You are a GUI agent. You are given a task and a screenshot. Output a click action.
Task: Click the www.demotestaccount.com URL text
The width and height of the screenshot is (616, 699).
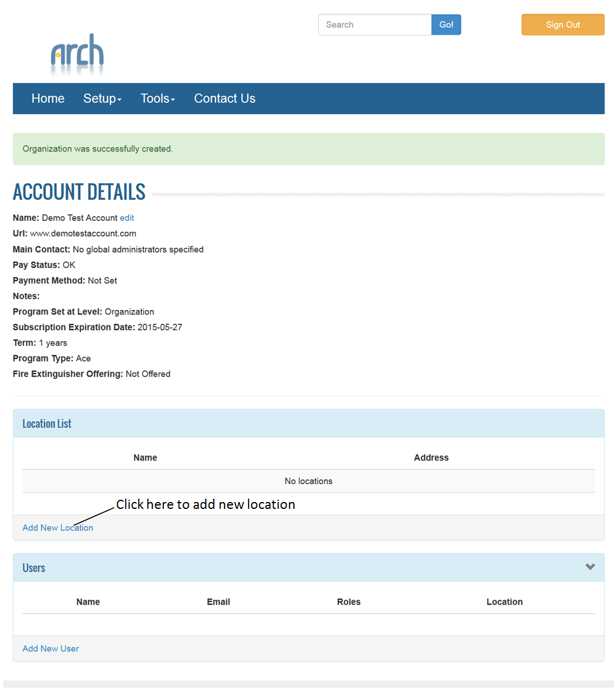(83, 233)
